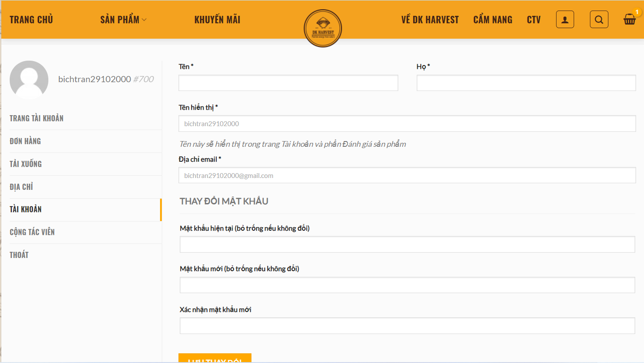View Đơn Hàng orders in sidebar
The width and height of the screenshot is (644, 363).
pos(25,141)
